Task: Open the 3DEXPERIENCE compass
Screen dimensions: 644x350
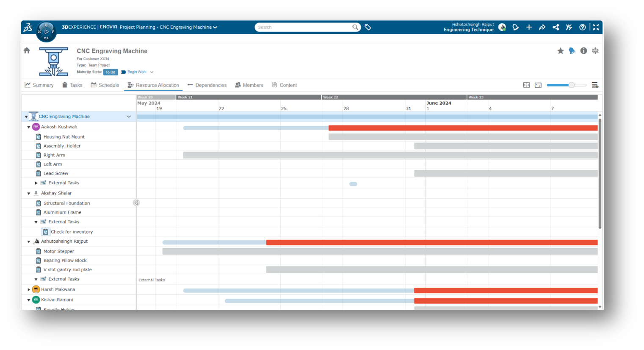Action: (x=46, y=31)
